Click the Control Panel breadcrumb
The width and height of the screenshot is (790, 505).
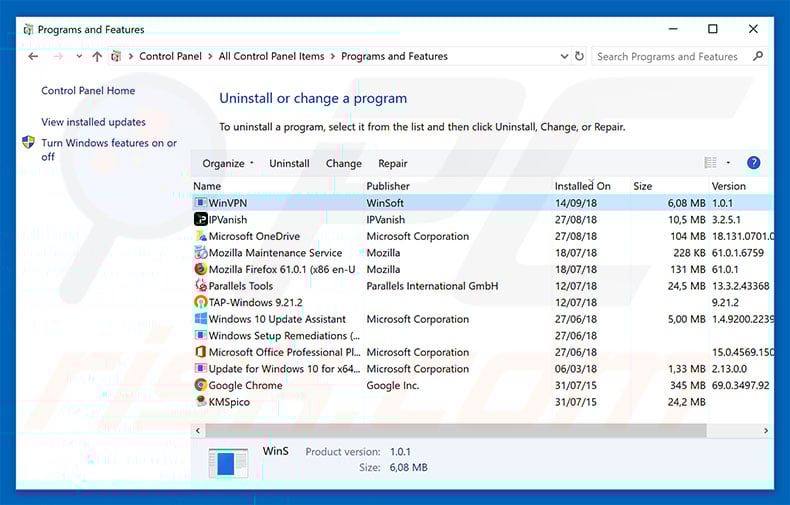click(170, 56)
